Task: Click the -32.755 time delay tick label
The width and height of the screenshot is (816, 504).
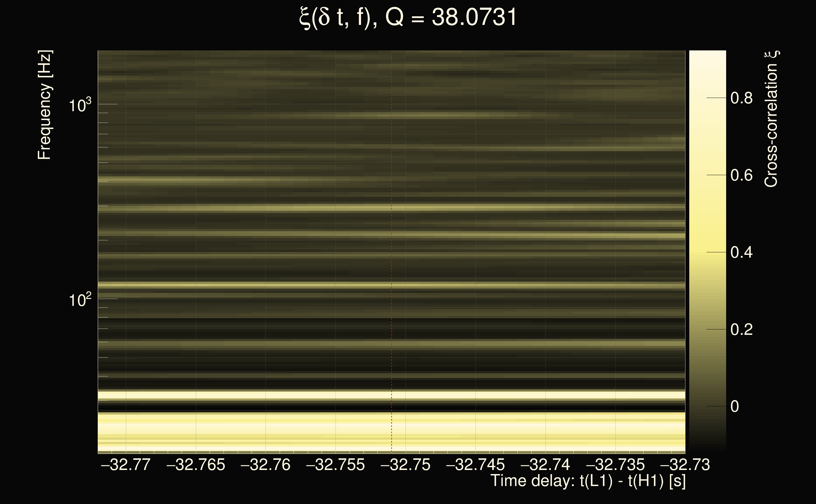Action: [x=335, y=465]
